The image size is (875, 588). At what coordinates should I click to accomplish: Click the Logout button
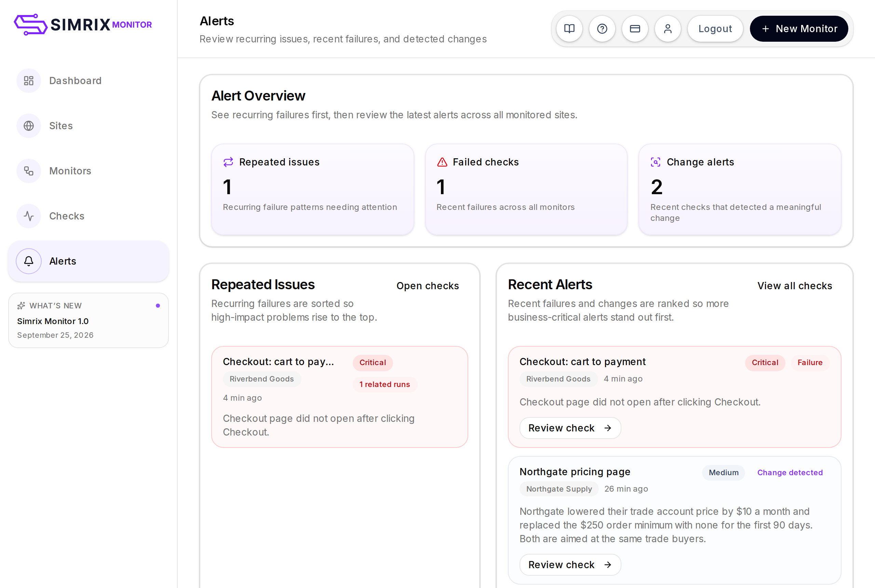pos(715,29)
